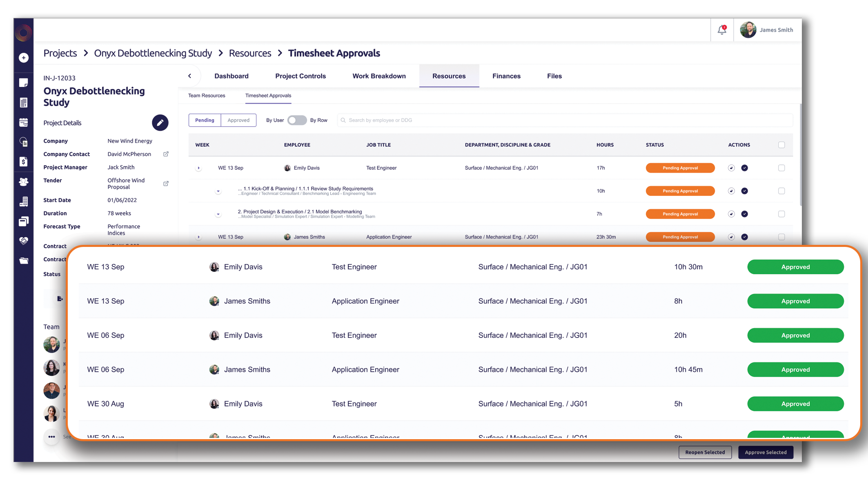Switch to the Finances tab
The width and height of the screenshot is (868, 482).
point(506,76)
